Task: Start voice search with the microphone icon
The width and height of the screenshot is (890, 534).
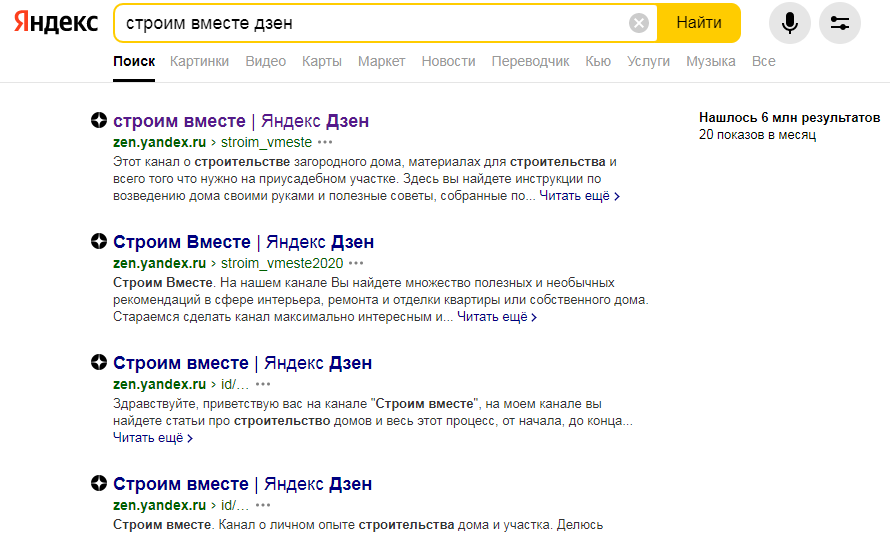Action: [790, 23]
